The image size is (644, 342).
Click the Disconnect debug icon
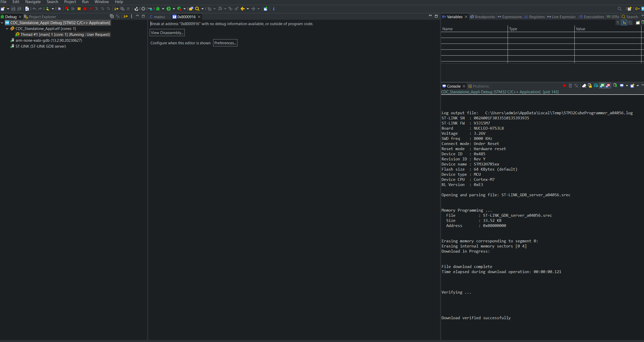91,9
